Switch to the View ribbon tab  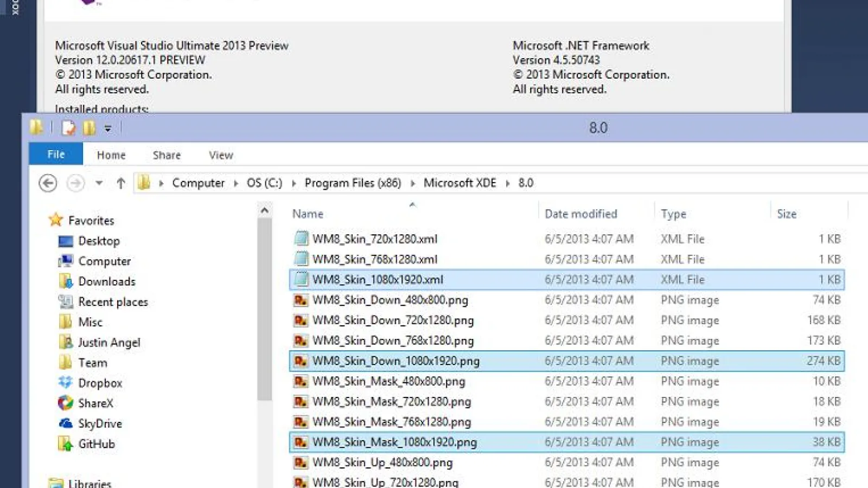click(x=221, y=155)
